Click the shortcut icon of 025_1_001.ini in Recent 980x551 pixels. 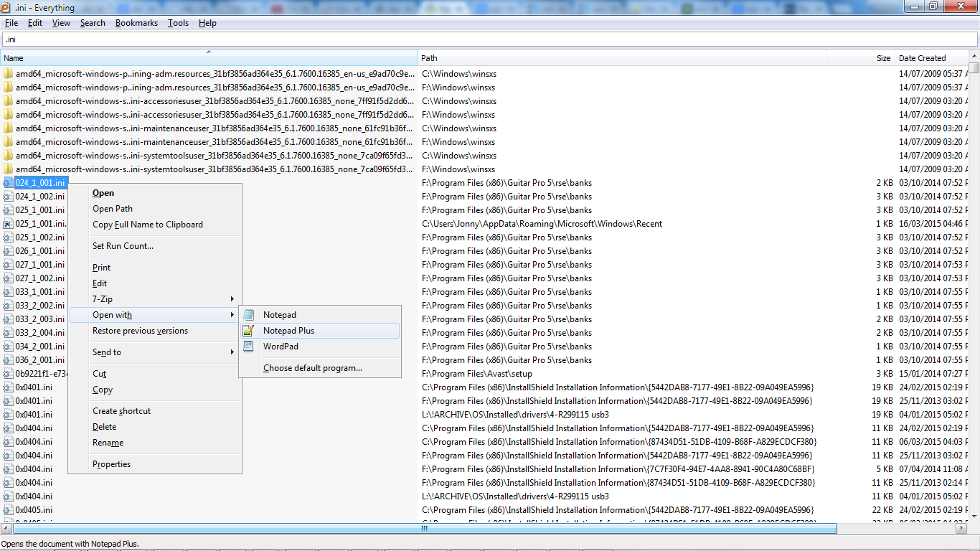point(8,224)
